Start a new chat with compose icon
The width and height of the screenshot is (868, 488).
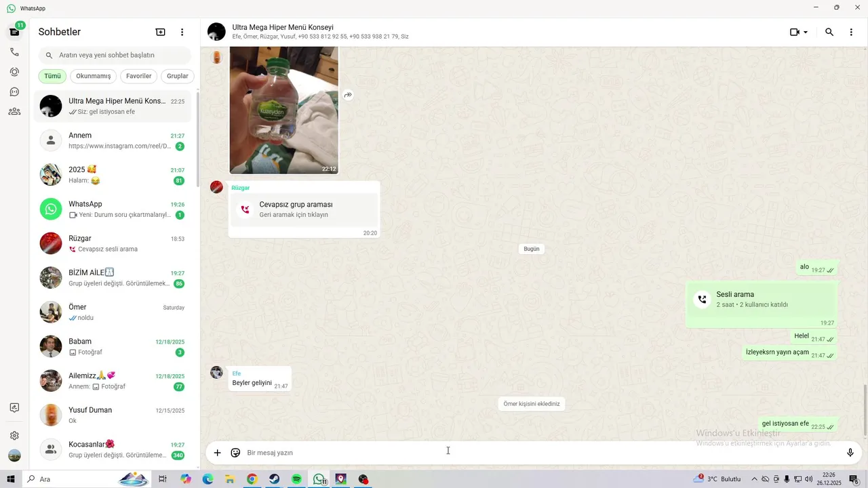click(x=161, y=32)
